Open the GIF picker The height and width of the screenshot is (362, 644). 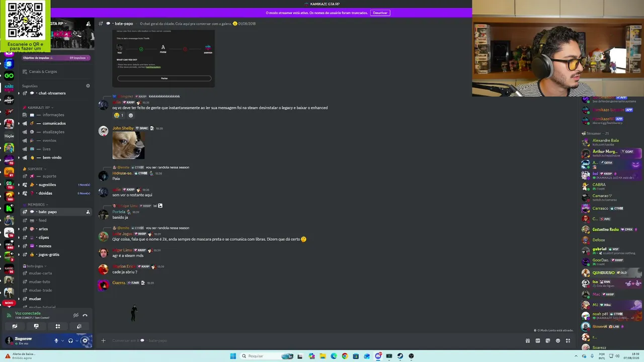(537, 340)
